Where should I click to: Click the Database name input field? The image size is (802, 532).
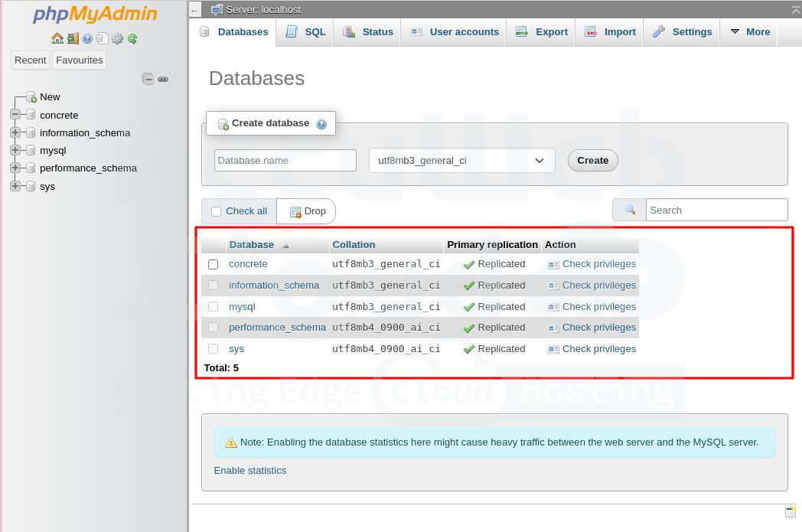tap(285, 161)
